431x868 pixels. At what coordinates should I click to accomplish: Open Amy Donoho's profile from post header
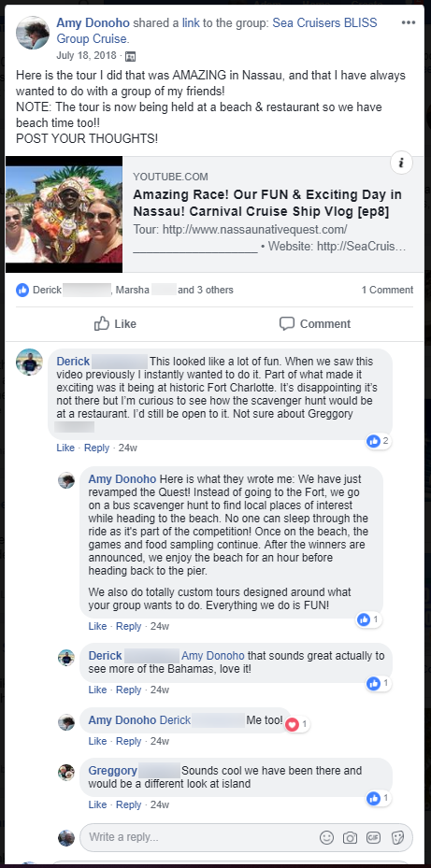pyautogui.click(x=93, y=22)
